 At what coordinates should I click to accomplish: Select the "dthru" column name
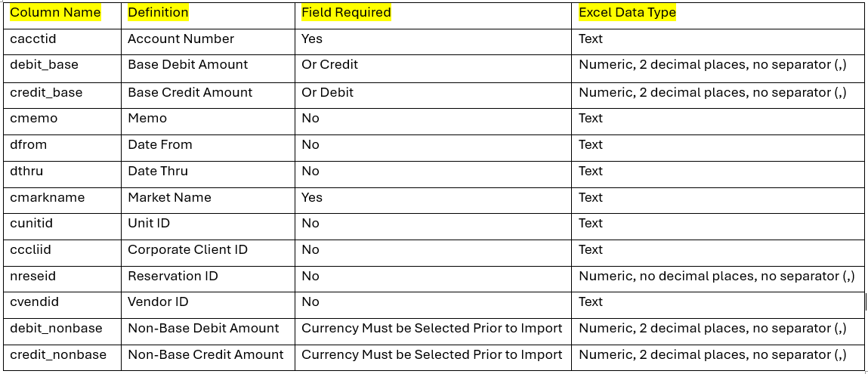point(30,171)
